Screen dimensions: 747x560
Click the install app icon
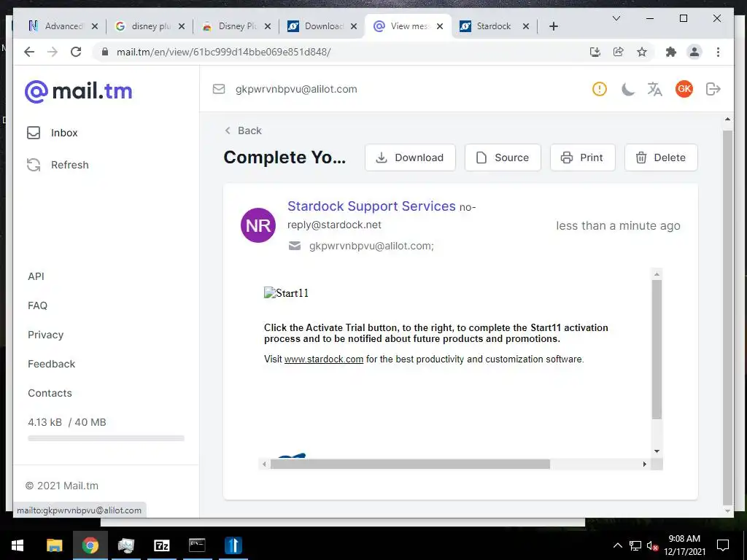(595, 52)
